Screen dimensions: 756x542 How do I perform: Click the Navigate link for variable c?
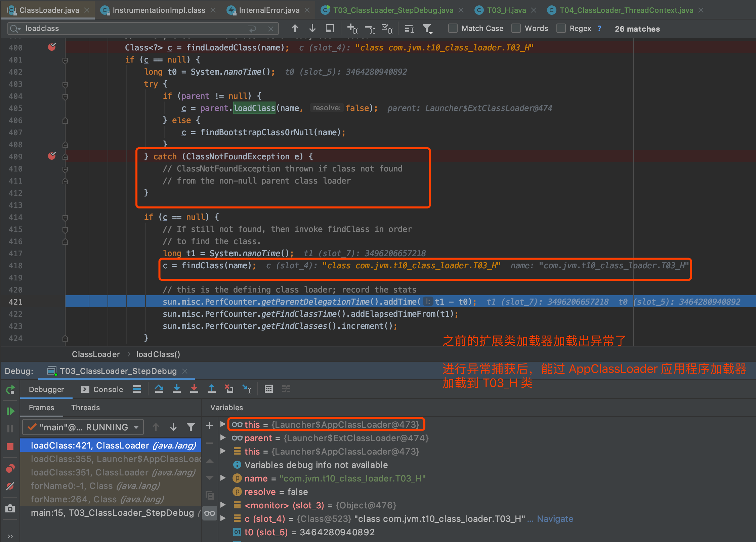point(555,519)
